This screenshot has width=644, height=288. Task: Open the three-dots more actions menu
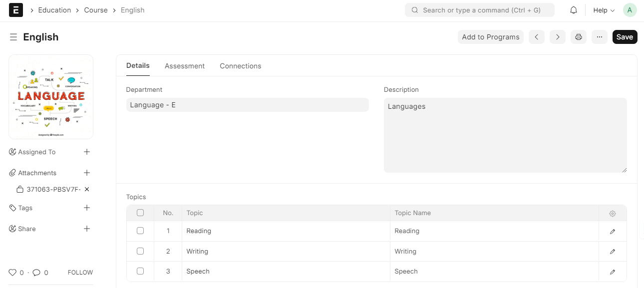pos(600,37)
